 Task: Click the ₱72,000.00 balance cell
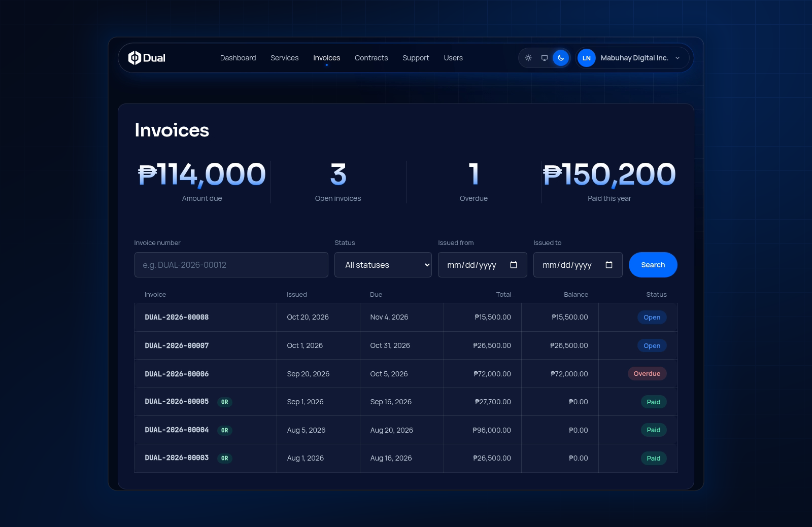[569, 374]
